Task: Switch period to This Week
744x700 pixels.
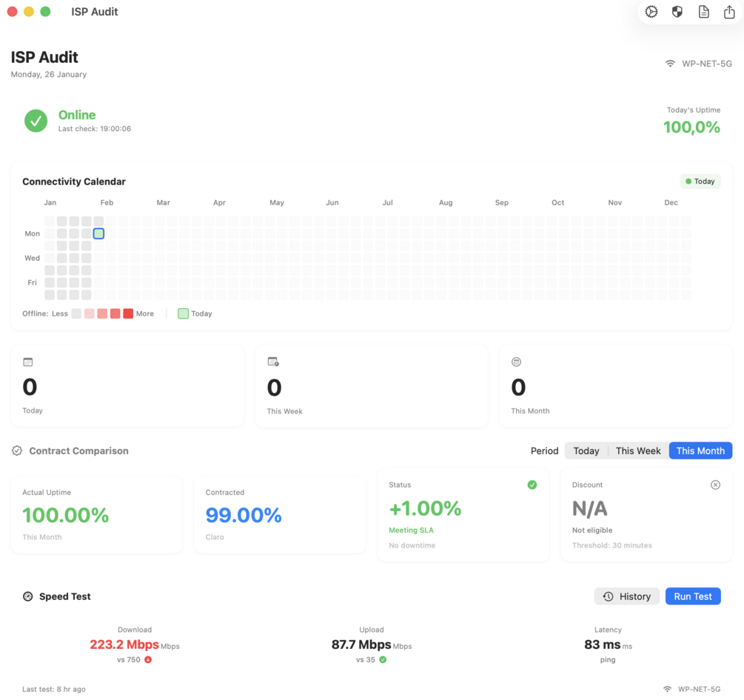Action: (x=638, y=450)
